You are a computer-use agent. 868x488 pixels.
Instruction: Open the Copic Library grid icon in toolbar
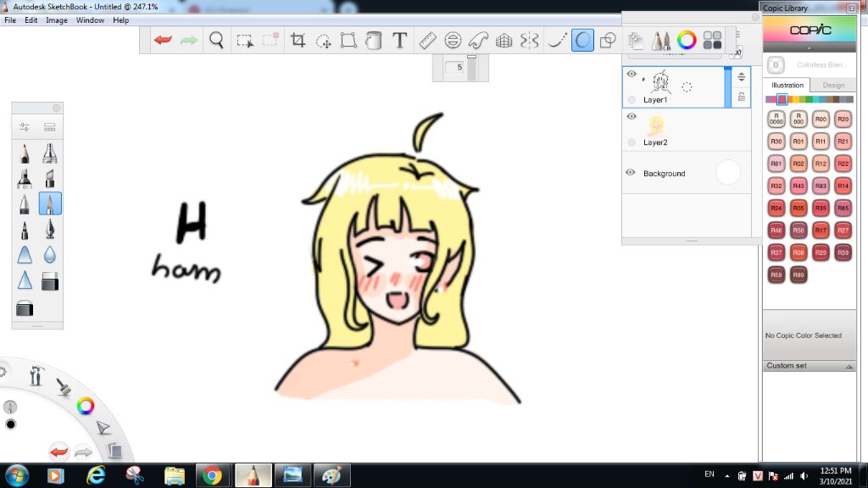(x=712, y=41)
